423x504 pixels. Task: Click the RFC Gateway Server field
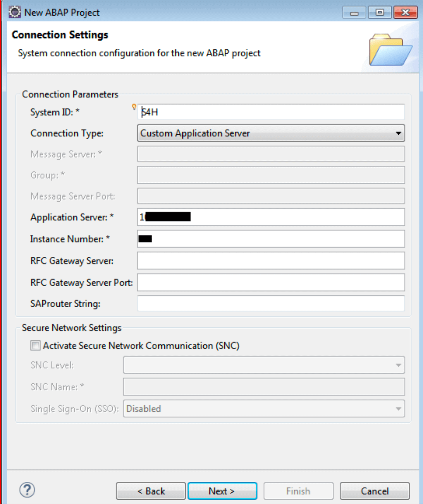pyautogui.click(x=271, y=260)
